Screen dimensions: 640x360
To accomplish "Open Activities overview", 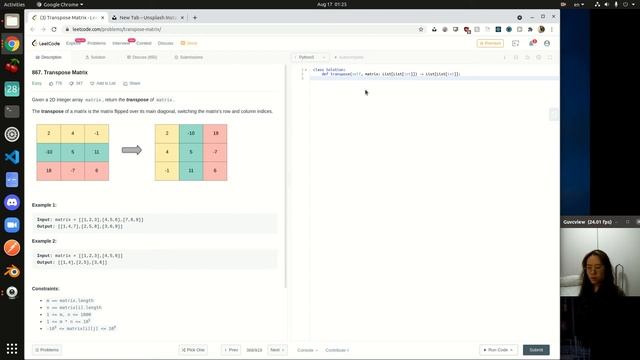I will [x=14, y=4].
